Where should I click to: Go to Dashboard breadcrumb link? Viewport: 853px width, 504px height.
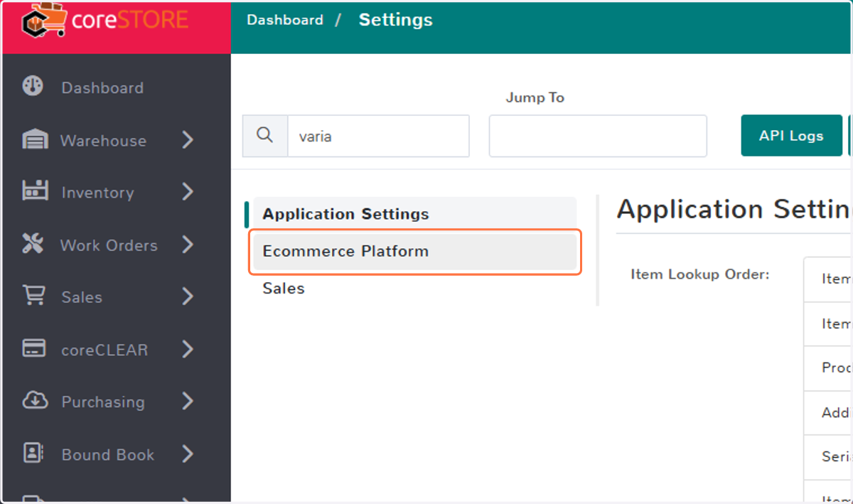pyautogui.click(x=284, y=20)
